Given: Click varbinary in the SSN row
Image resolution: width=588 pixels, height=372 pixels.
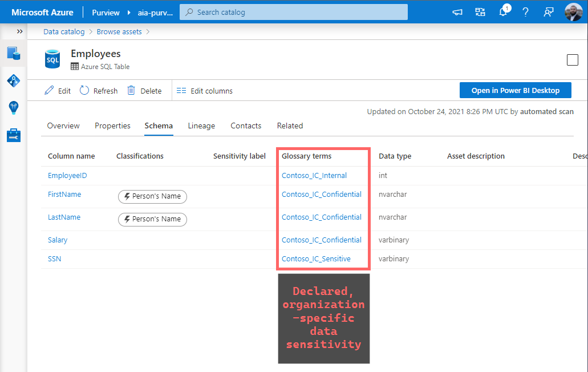Looking at the screenshot, I should point(394,259).
